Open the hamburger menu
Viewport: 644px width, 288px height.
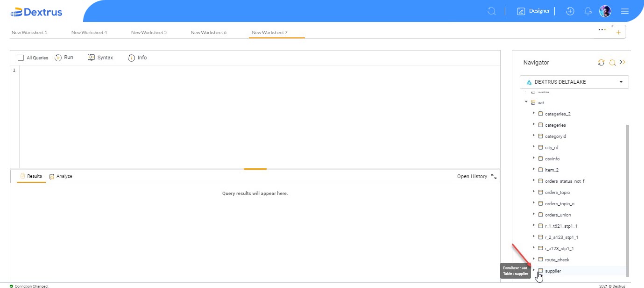click(625, 11)
